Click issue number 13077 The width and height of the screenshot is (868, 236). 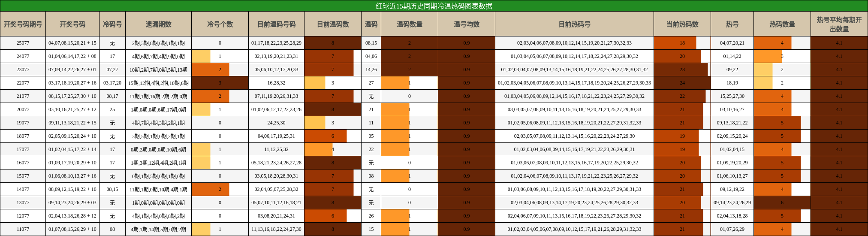pyautogui.click(x=23, y=203)
